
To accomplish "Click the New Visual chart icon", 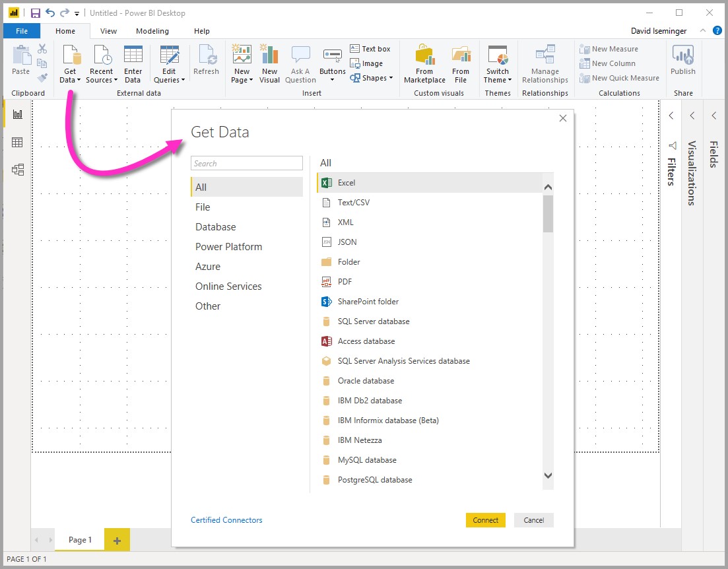I will point(269,55).
